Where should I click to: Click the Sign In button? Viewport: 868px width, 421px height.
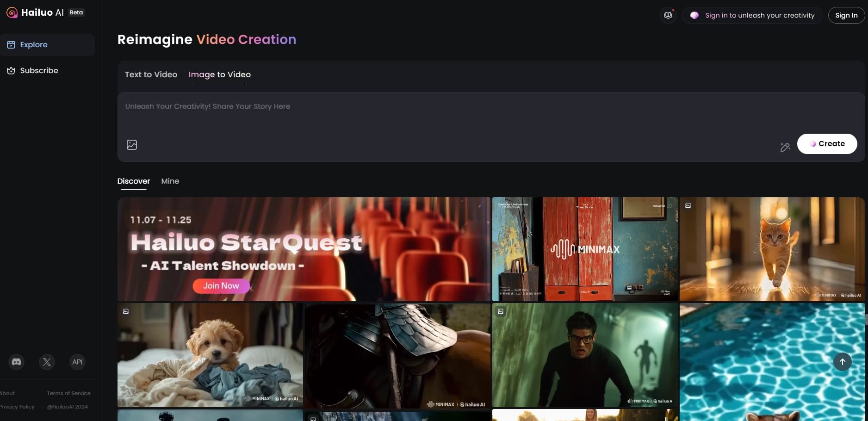click(846, 15)
